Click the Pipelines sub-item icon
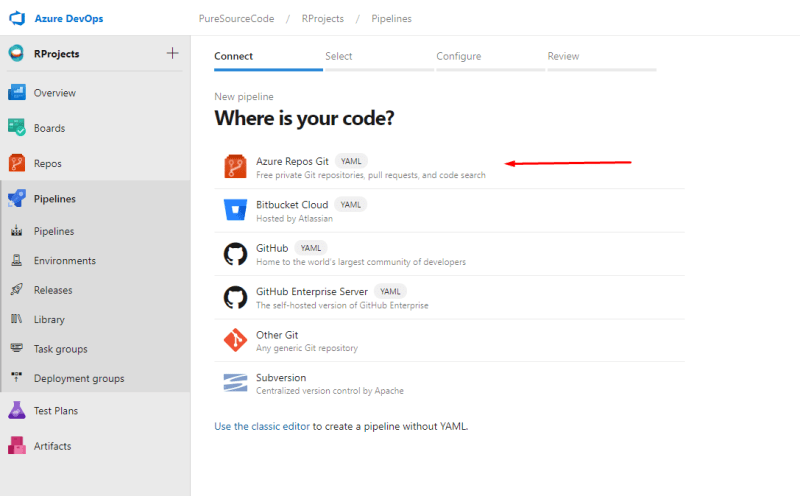 [17, 231]
